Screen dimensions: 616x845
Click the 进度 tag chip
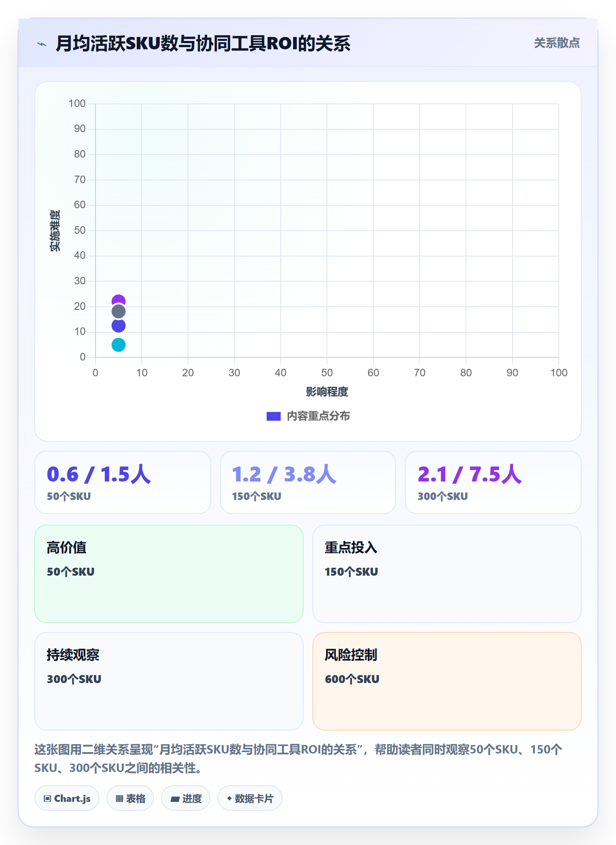[x=186, y=798]
